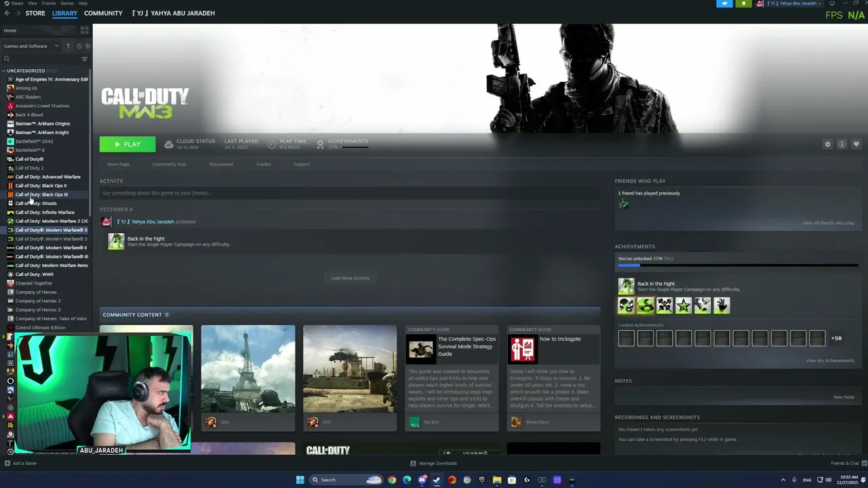
Task: Open game settings gear icon
Action: 827,144
